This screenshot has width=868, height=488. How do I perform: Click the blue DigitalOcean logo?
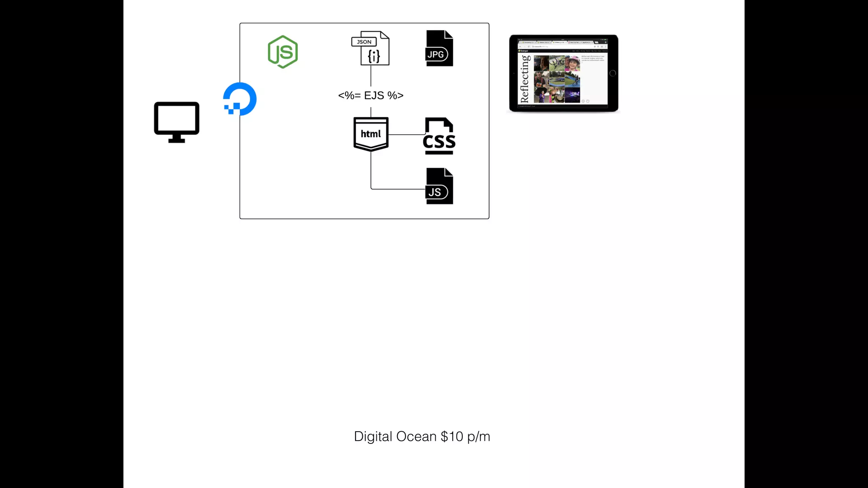click(x=239, y=99)
